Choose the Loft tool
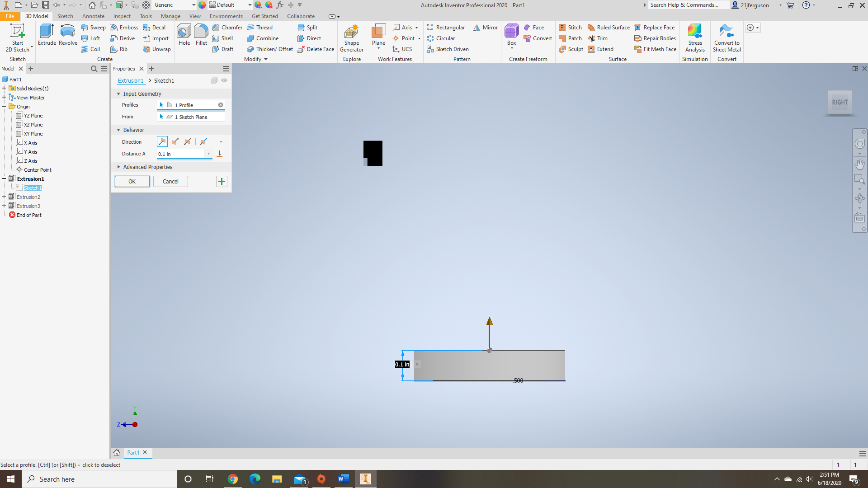The image size is (868, 488). 90,38
